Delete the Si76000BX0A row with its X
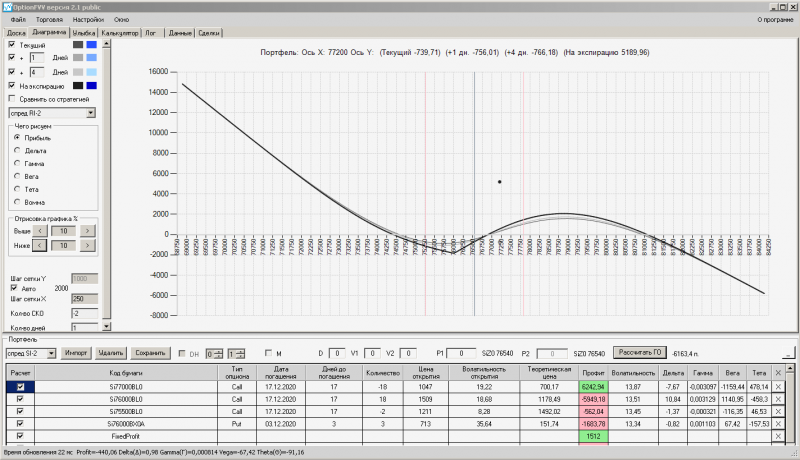The image size is (800, 460). pos(778,424)
